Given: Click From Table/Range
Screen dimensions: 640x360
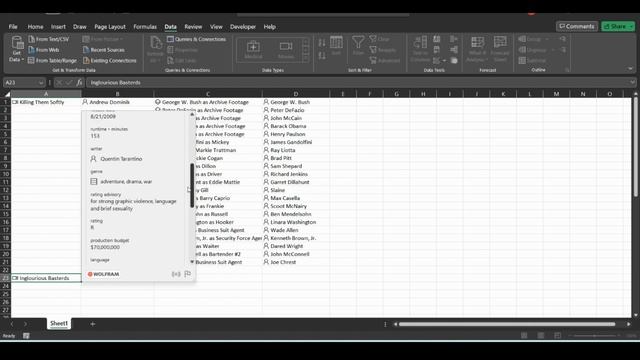Looking at the screenshot, I should coord(52,60).
